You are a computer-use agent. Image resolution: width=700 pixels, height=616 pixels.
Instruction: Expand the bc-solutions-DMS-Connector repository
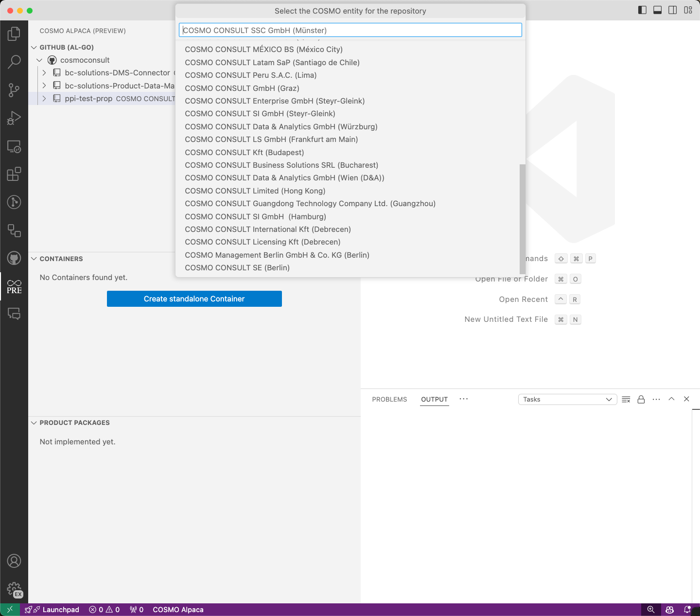44,73
